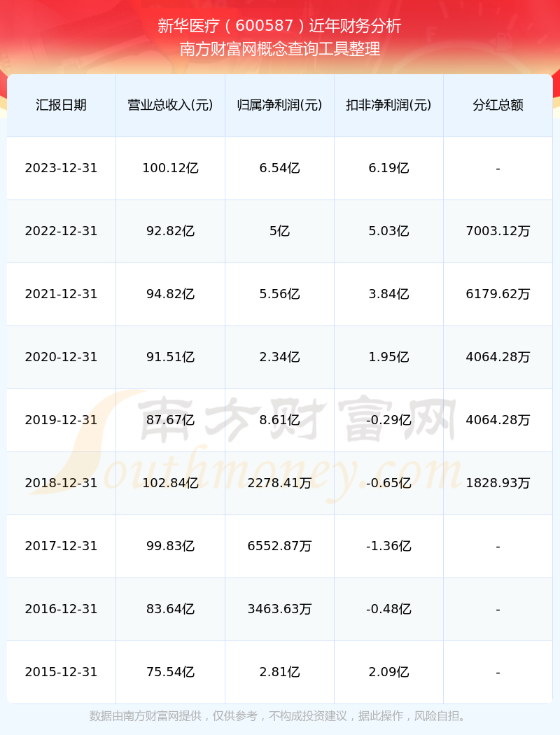Select the 汇报日期 column header
Viewport: 560px width, 735px height.
pos(62,105)
